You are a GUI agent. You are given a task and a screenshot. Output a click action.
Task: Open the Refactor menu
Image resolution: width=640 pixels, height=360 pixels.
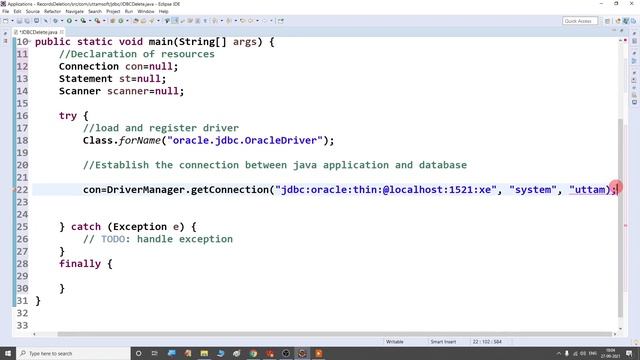click(x=52, y=11)
